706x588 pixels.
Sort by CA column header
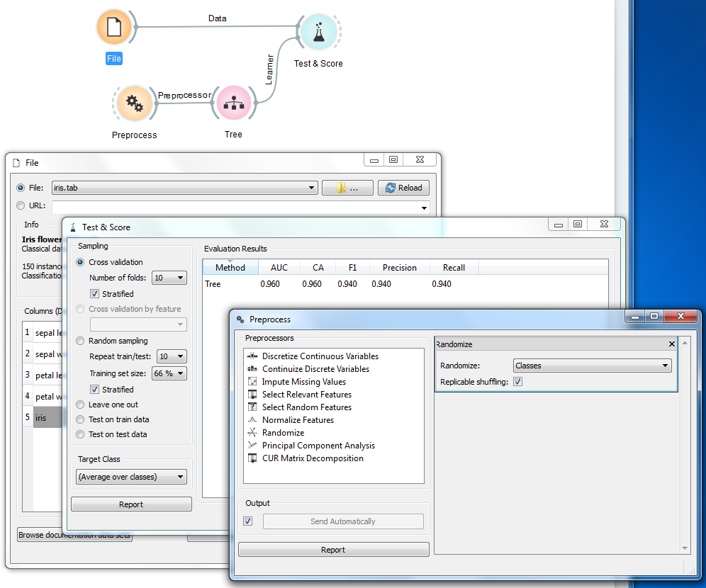(318, 267)
